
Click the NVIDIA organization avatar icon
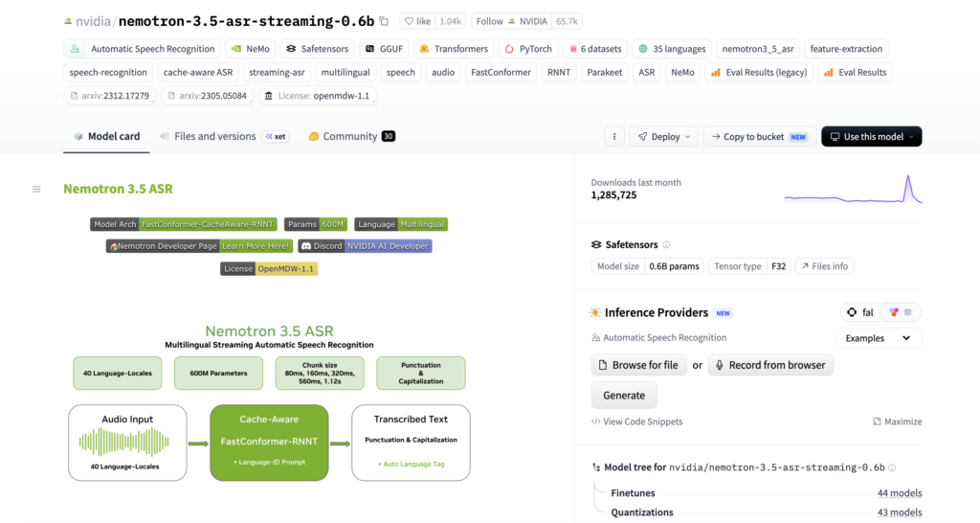coord(68,21)
